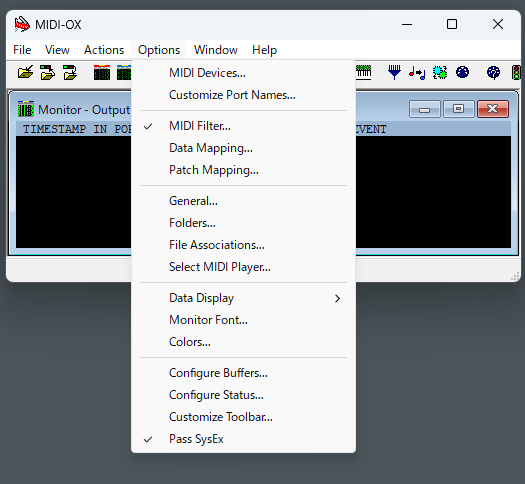Click the question-mark help toolbar icon
This screenshot has height=484, width=525.
tap(493, 72)
